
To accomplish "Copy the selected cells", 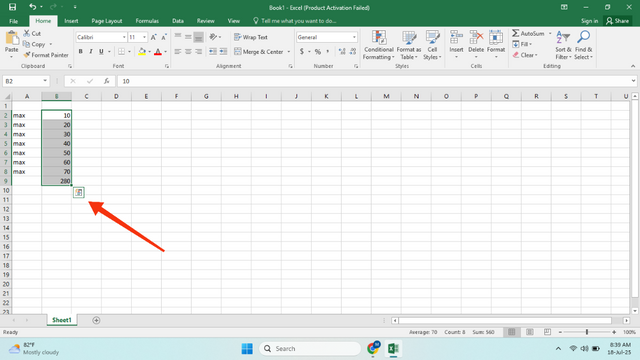I will click(34, 44).
